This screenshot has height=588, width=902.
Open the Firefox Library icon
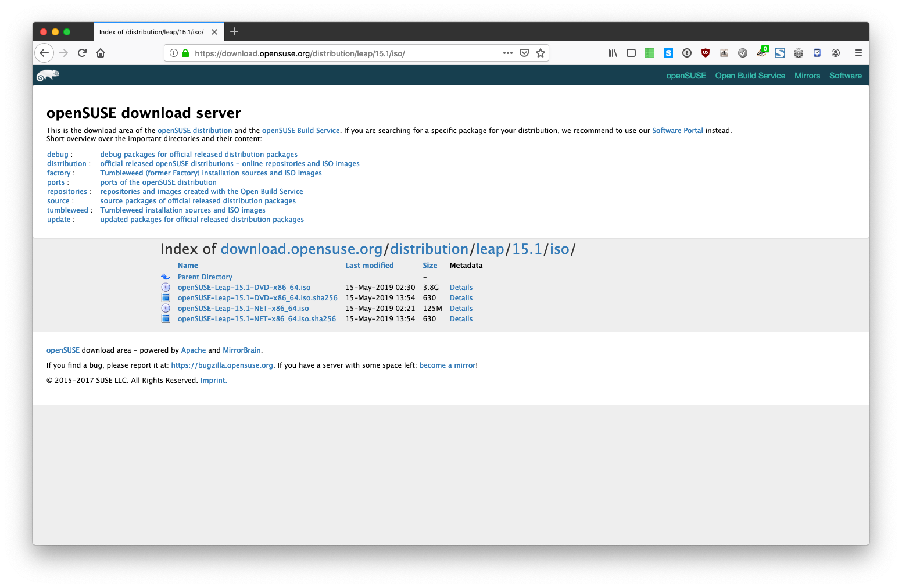(x=613, y=53)
